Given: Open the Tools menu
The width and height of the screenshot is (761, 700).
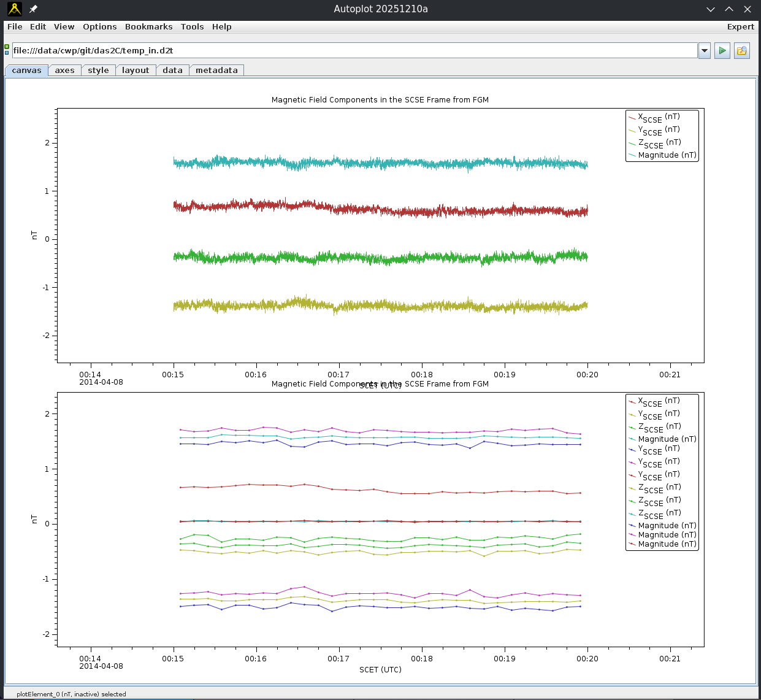Looking at the screenshot, I should pos(192,27).
